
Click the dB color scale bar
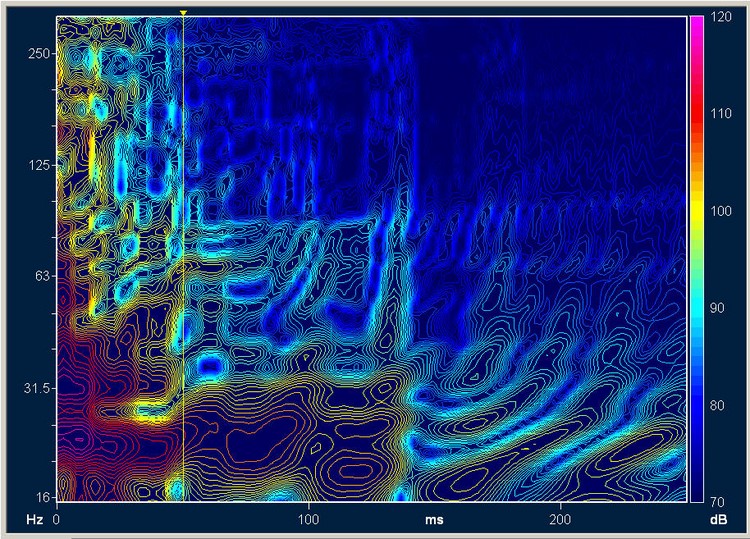point(696,259)
